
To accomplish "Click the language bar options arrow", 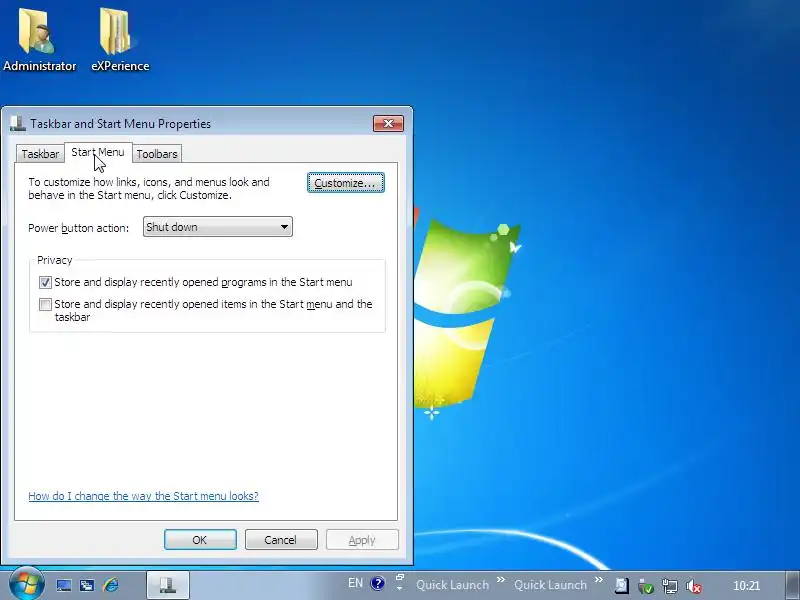I will (400, 589).
